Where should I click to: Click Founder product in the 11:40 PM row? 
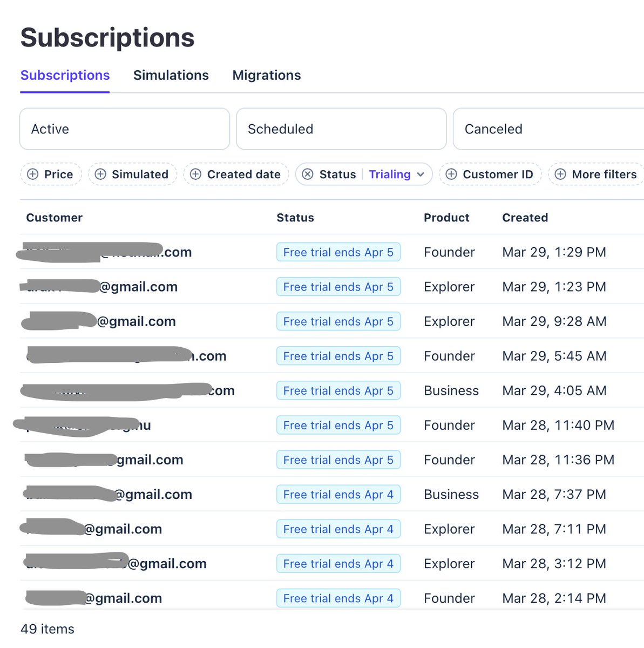[x=449, y=425]
